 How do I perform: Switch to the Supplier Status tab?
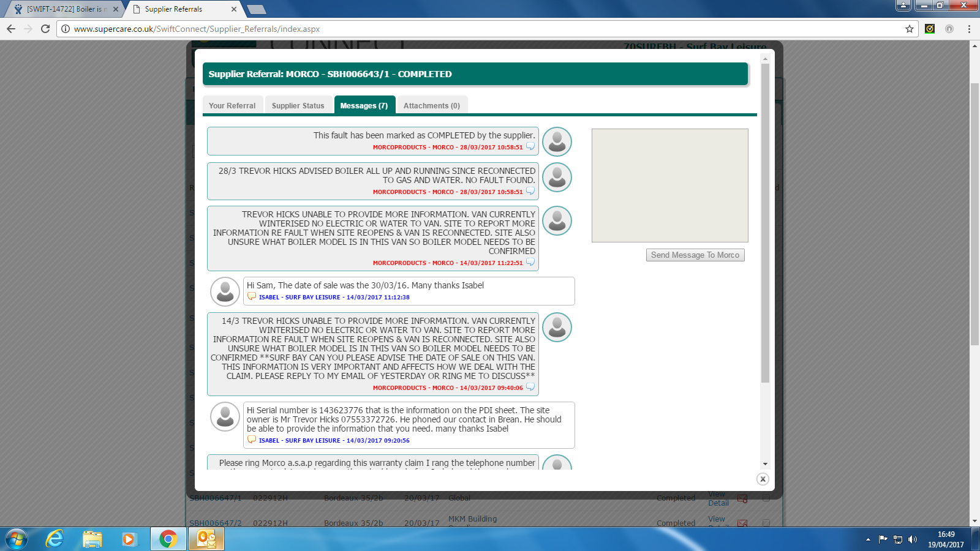[298, 105]
